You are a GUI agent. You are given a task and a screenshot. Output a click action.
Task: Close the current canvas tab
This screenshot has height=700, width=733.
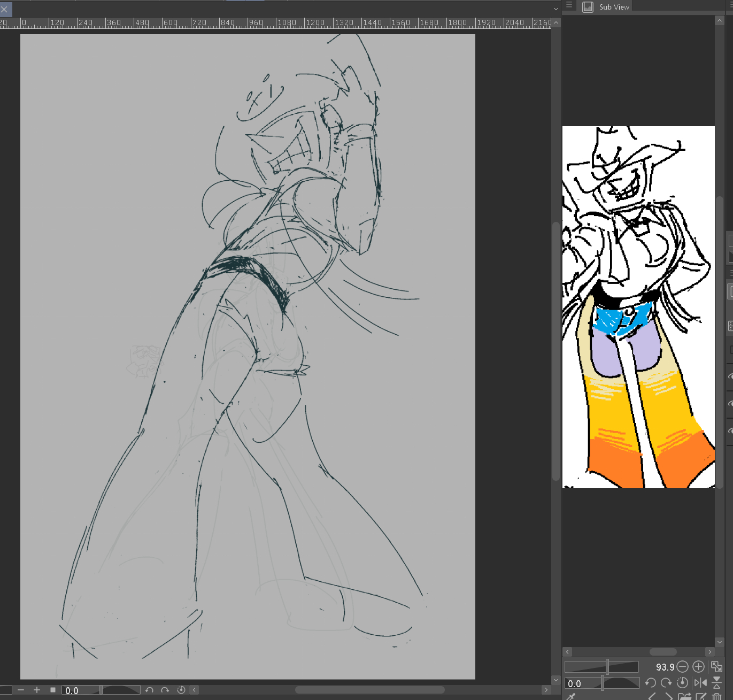[5, 9]
